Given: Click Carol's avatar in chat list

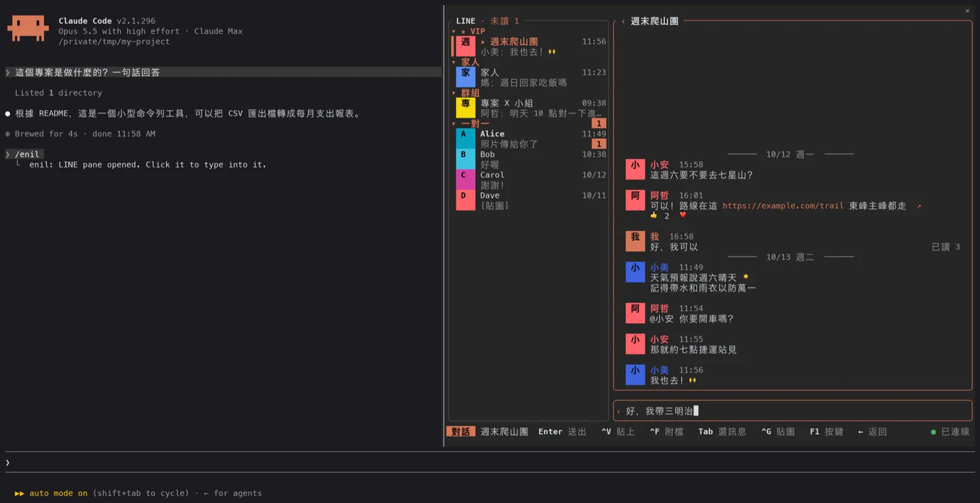Looking at the screenshot, I should [466, 180].
